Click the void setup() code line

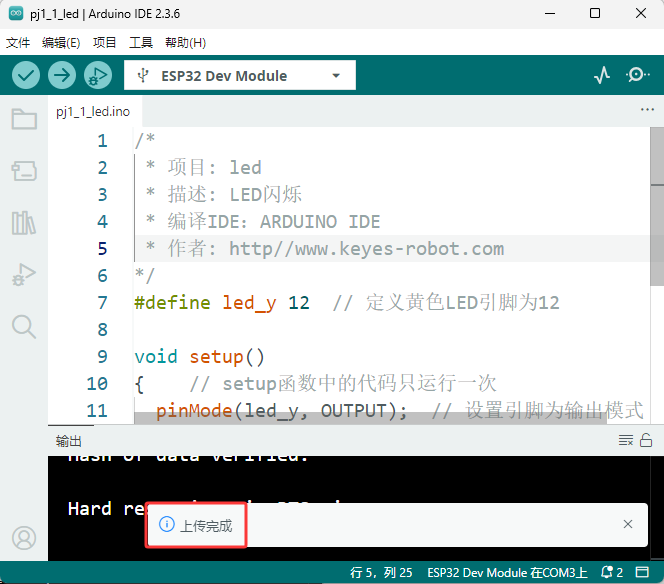pos(199,357)
